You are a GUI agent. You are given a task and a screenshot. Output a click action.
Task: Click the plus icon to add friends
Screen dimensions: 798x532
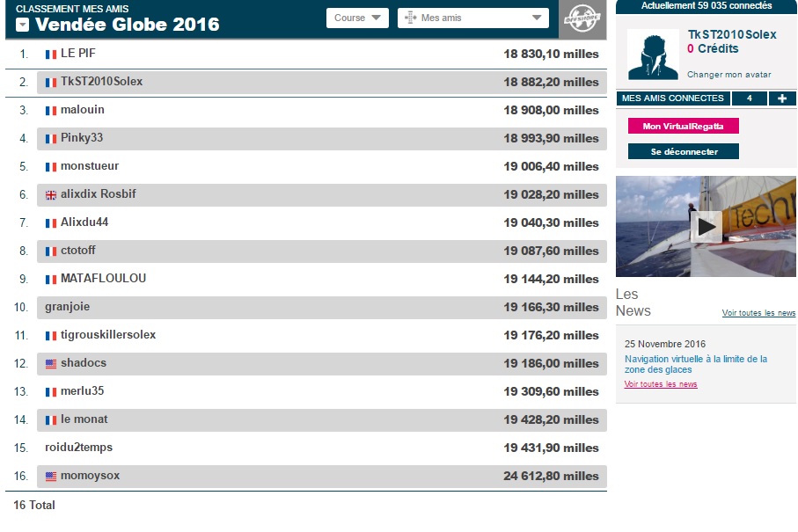(x=782, y=98)
